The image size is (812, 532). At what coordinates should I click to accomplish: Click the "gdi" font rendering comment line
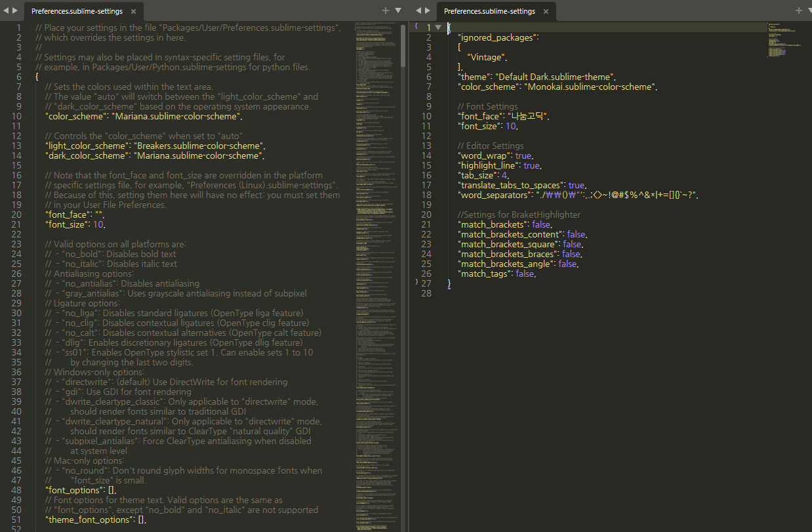click(118, 392)
